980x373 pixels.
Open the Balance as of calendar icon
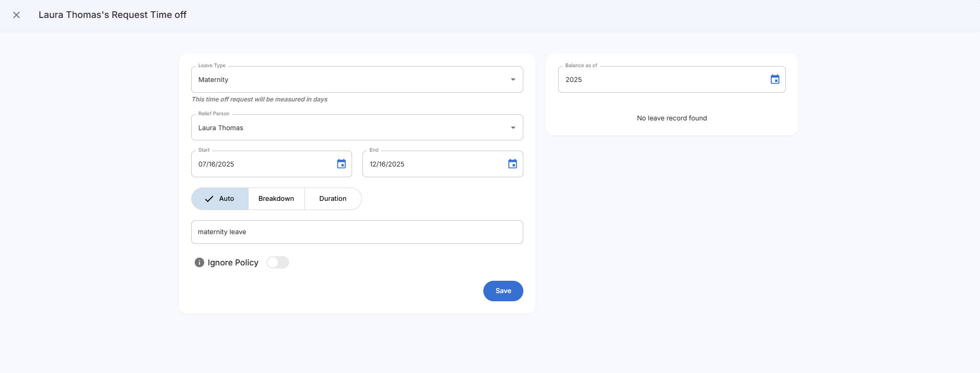click(x=775, y=79)
